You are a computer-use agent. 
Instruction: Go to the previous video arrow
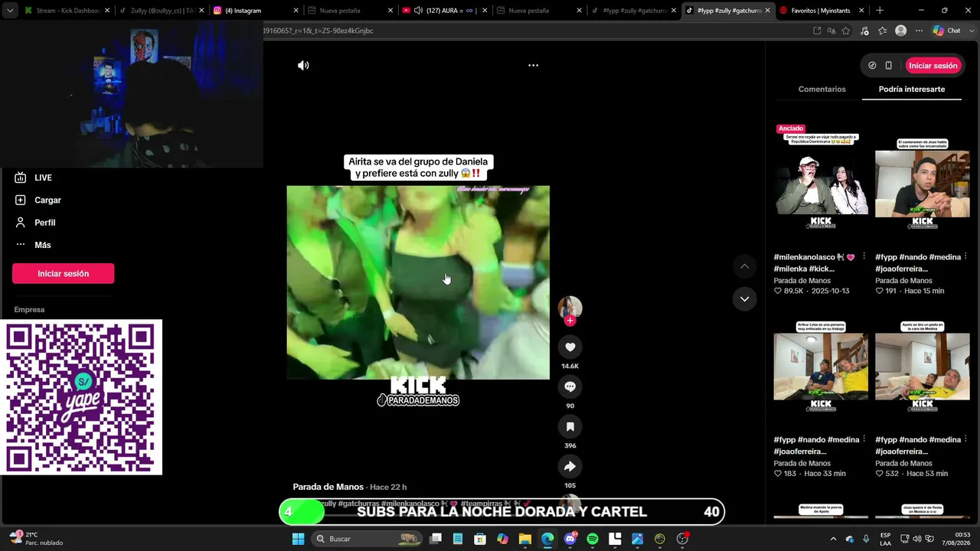[x=744, y=266]
